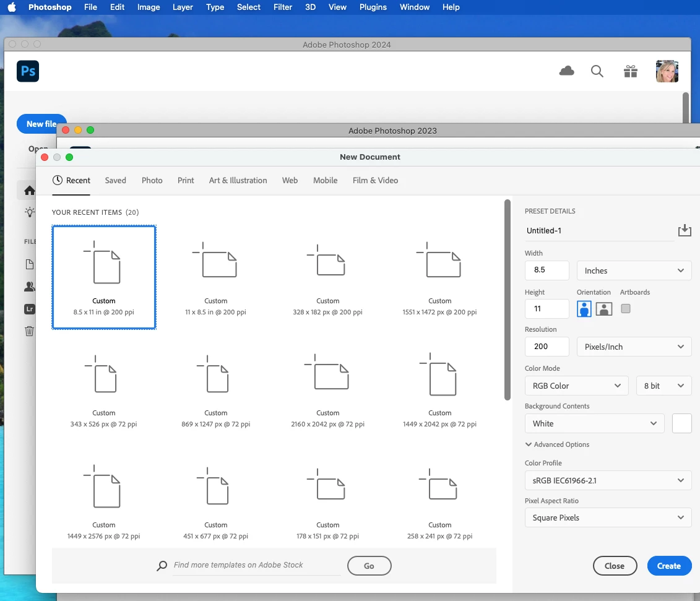The image size is (700, 601).
Task: Open the Learn lightbulb icon in sidebar
Action: point(30,212)
